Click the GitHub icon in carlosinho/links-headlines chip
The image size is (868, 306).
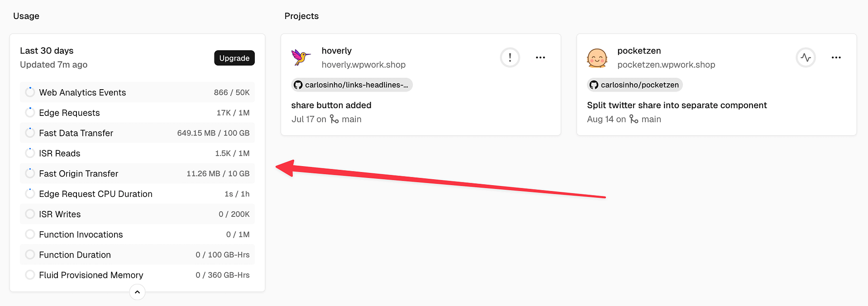pos(298,85)
